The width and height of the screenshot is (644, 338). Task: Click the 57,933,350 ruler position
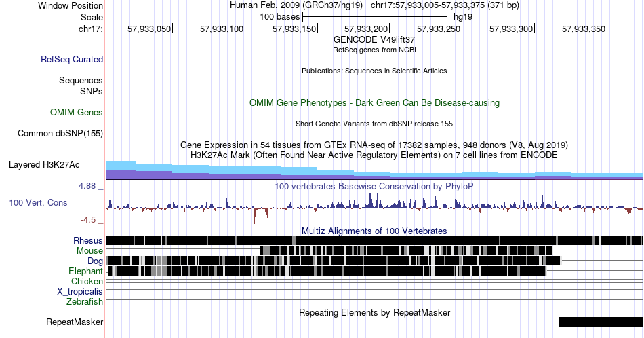pos(584,29)
